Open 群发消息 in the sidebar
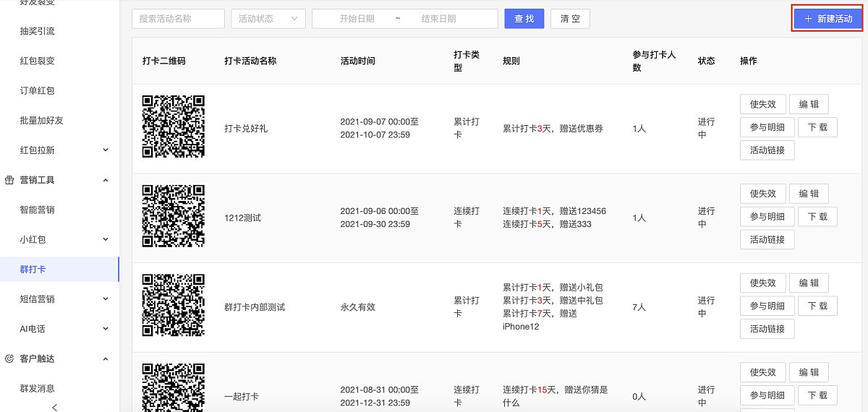Image resolution: width=868 pixels, height=412 pixels. point(37,388)
